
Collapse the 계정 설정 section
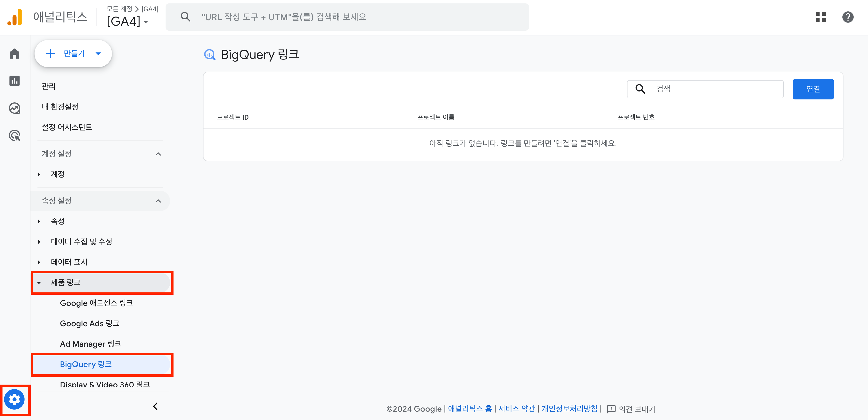(158, 154)
